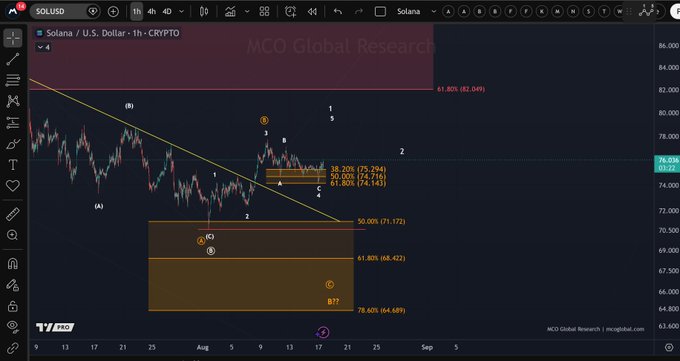The height and width of the screenshot is (361, 680).
Task: Select the brush drawing tool
Action: 13,144
